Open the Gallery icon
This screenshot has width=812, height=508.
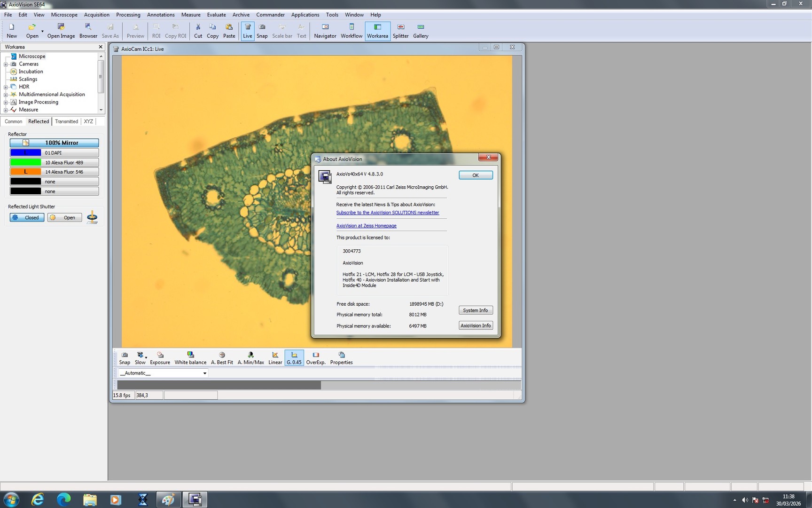coord(420,30)
